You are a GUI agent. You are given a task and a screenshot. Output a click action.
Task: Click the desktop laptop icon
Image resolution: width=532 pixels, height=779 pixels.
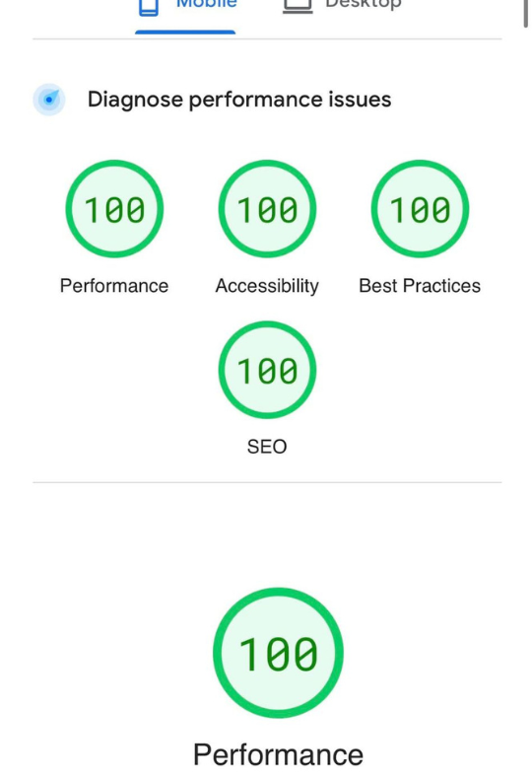pyautogui.click(x=298, y=6)
